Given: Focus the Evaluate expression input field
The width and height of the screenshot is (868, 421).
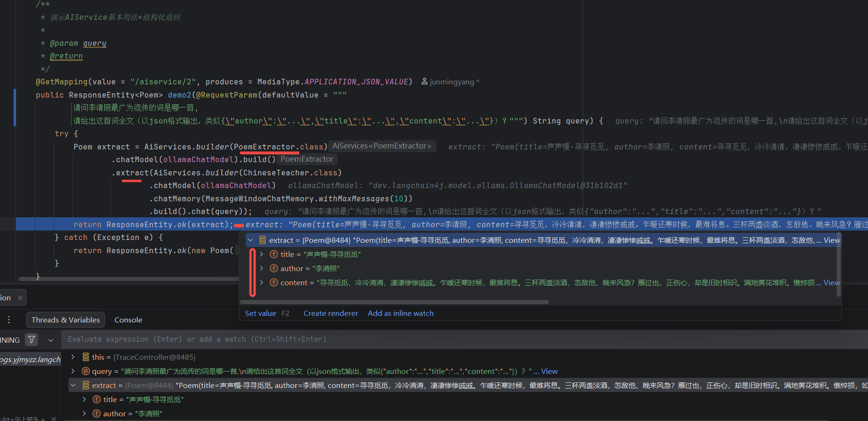Looking at the screenshot, I should (x=464, y=339).
